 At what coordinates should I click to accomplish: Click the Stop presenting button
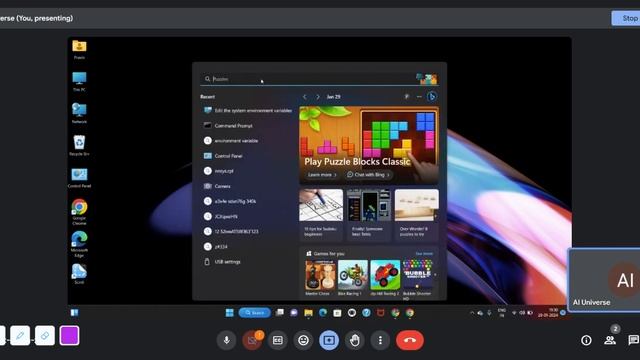click(x=626, y=18)
